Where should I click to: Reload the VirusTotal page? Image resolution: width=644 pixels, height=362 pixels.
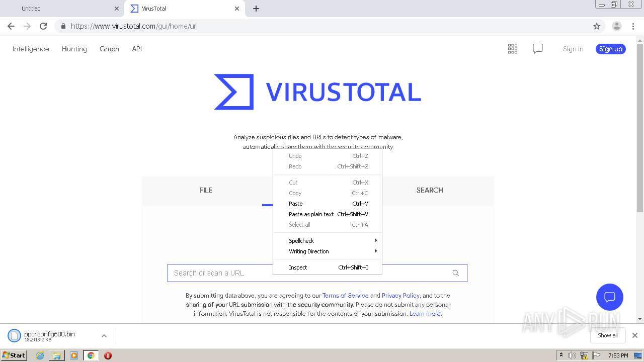click(43, 26)
